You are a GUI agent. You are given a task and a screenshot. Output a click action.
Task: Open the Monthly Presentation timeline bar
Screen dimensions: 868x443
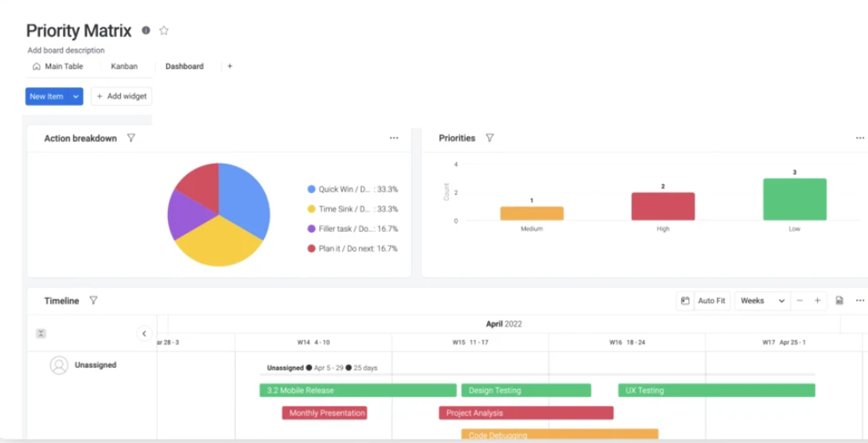click(x=325, y=413)
